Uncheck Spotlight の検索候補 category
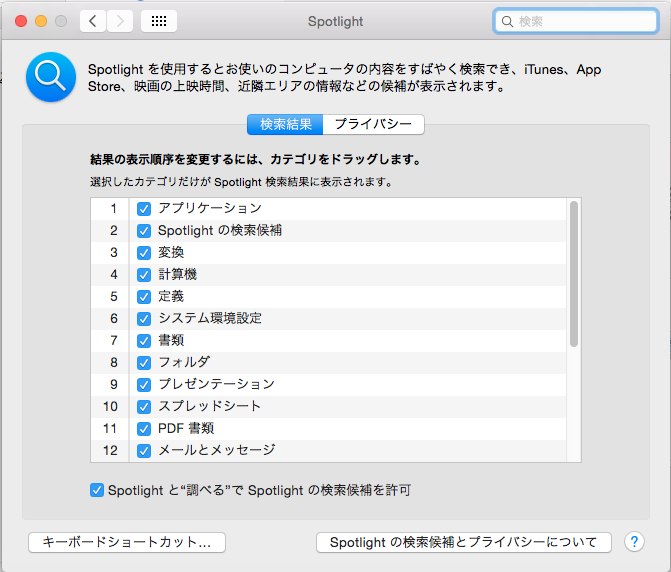 pos(144,231)
